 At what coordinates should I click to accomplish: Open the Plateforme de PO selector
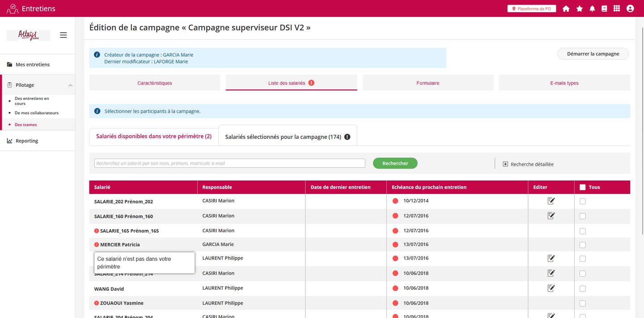pyautogui.click(x=531, y=9)
